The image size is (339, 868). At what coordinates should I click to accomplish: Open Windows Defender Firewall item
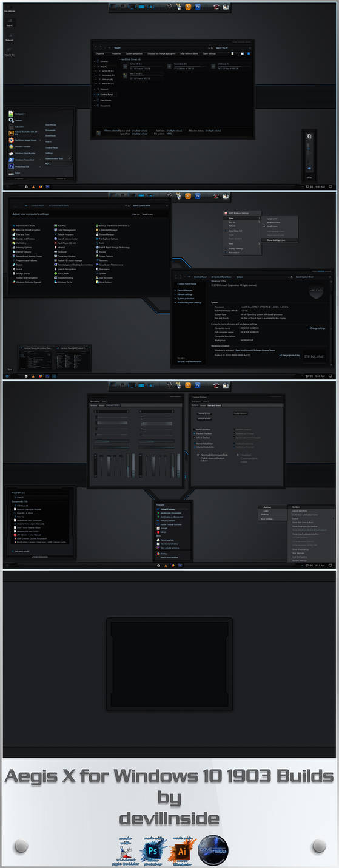pos(27,282)
